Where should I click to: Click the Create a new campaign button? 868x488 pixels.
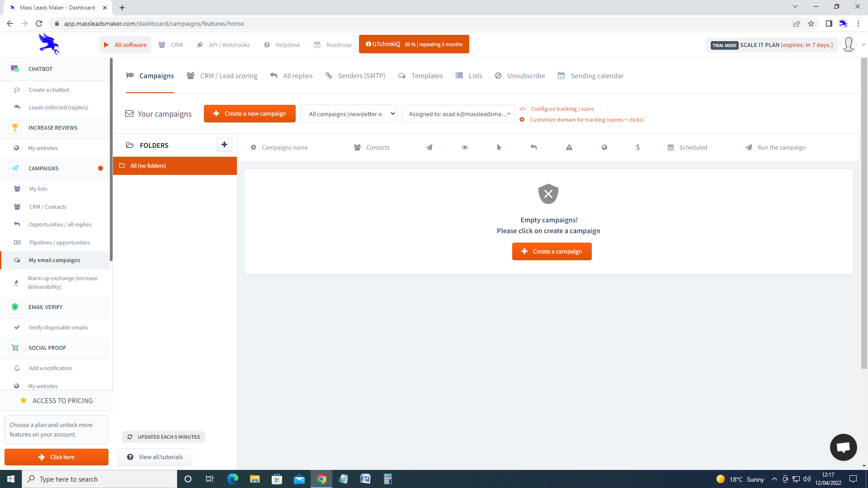(x=250, y=113)
